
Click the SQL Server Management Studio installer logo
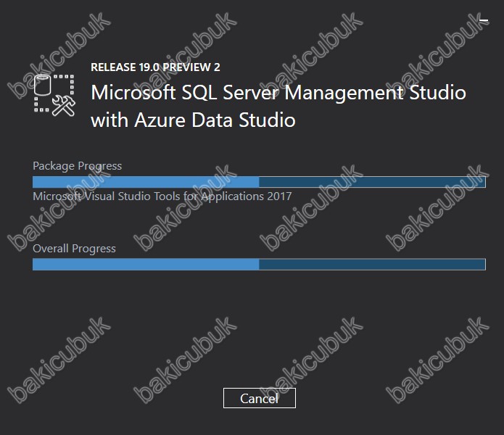[54, 95]
